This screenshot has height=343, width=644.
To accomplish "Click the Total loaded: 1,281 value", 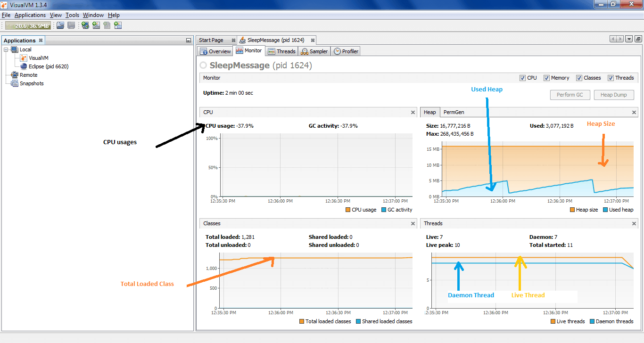I will pos(230,237).
